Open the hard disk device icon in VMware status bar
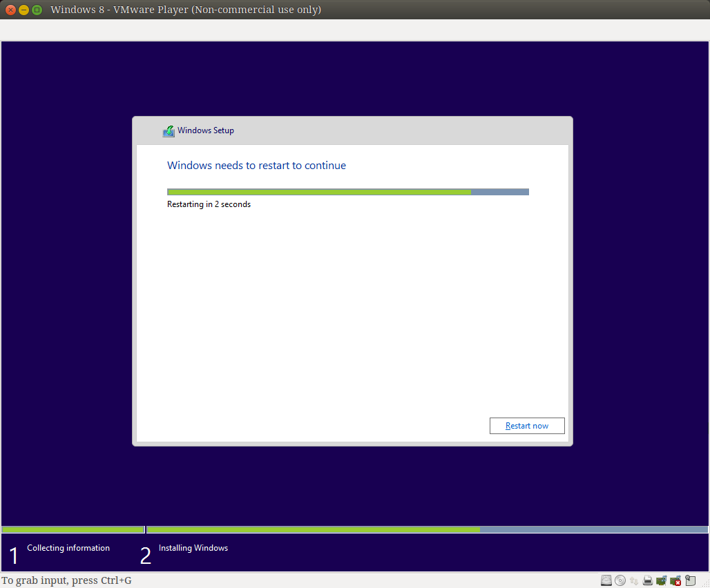The width and height of the screenshot is (710, 588). (x=606, y=580)
